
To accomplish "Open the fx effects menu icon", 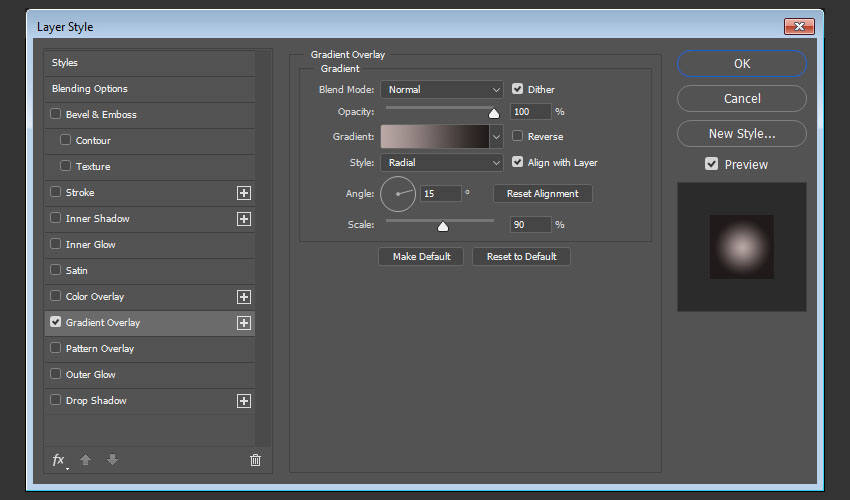I will (x=59, y=460).
